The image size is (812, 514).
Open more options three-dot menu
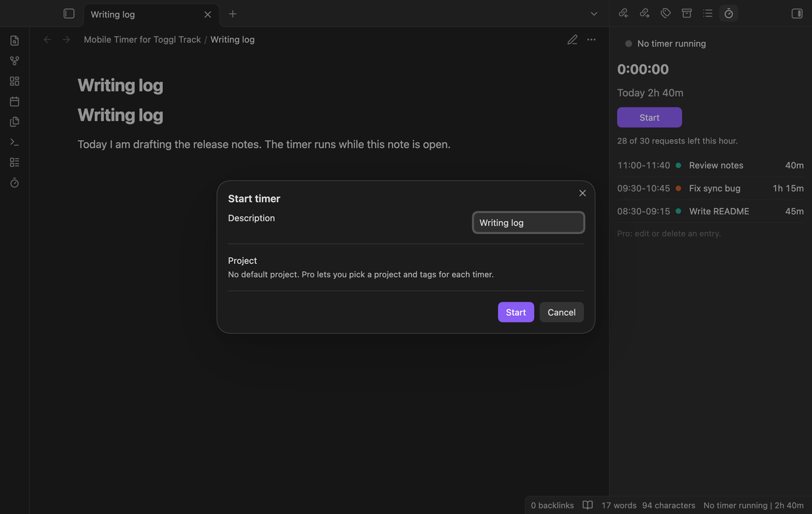(x=591, y=40)
